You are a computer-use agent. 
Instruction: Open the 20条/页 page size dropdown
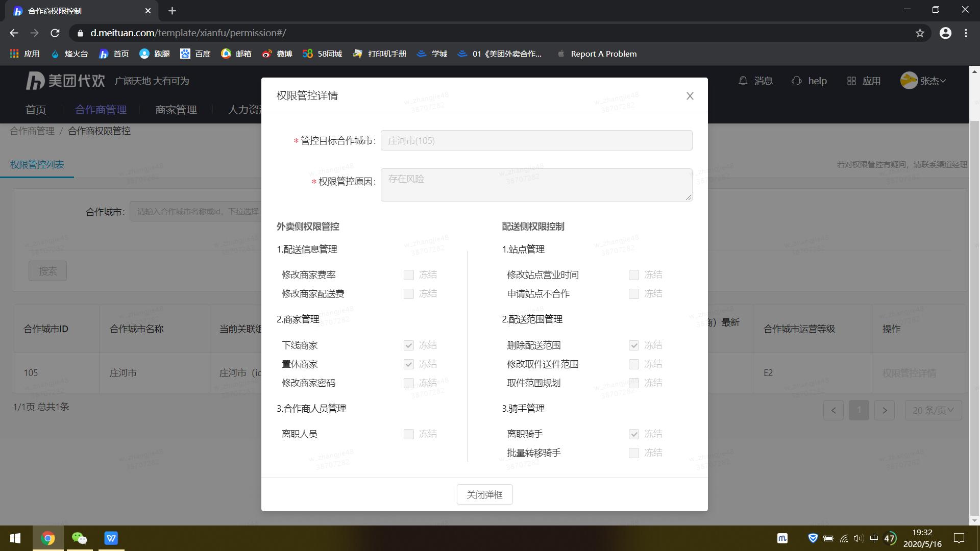933,410
